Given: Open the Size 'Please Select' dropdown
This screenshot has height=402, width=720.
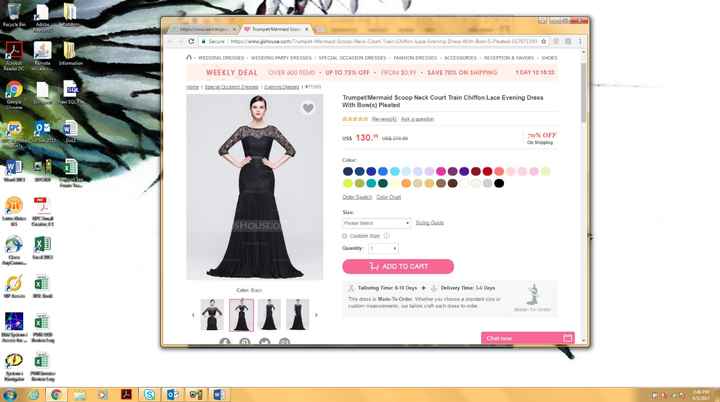Looking at the screenshot, I should (376, 223).
